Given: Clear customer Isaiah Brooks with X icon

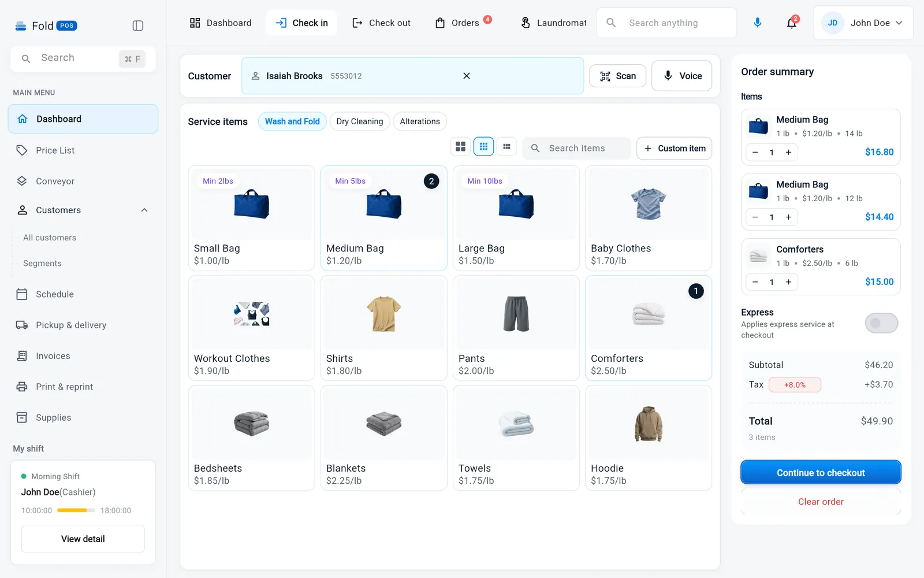Looking at the screenshot, I should 467,76.
